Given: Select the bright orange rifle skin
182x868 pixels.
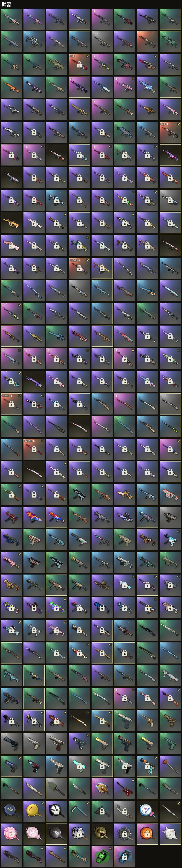Looking at the screenshot, I should (x=11, y=87).
